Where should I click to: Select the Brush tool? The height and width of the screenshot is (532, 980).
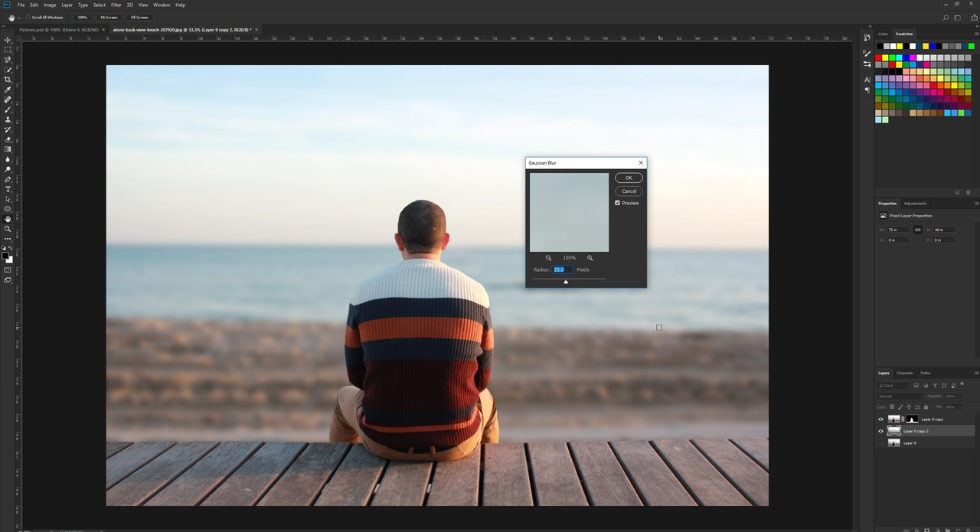coord(8,109)
